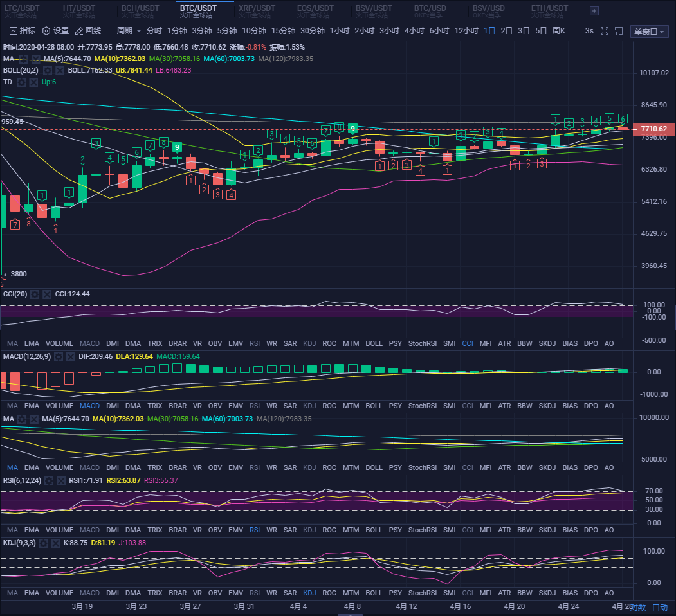Open the CCI(20) settings gear
Image resolution: width=676 pixels, height=616 pixels.
click(35, 294)
